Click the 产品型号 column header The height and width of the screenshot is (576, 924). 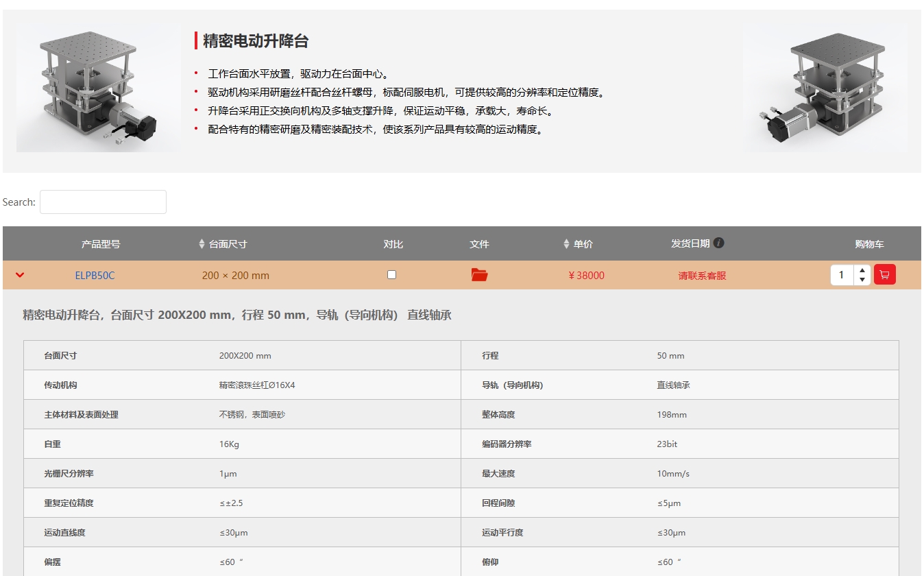(101, 244)
